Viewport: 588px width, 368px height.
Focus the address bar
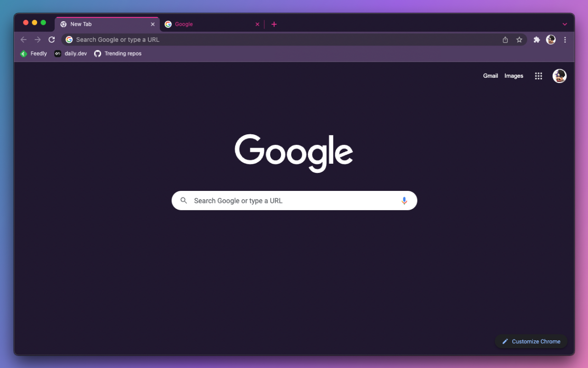(294, 40)
